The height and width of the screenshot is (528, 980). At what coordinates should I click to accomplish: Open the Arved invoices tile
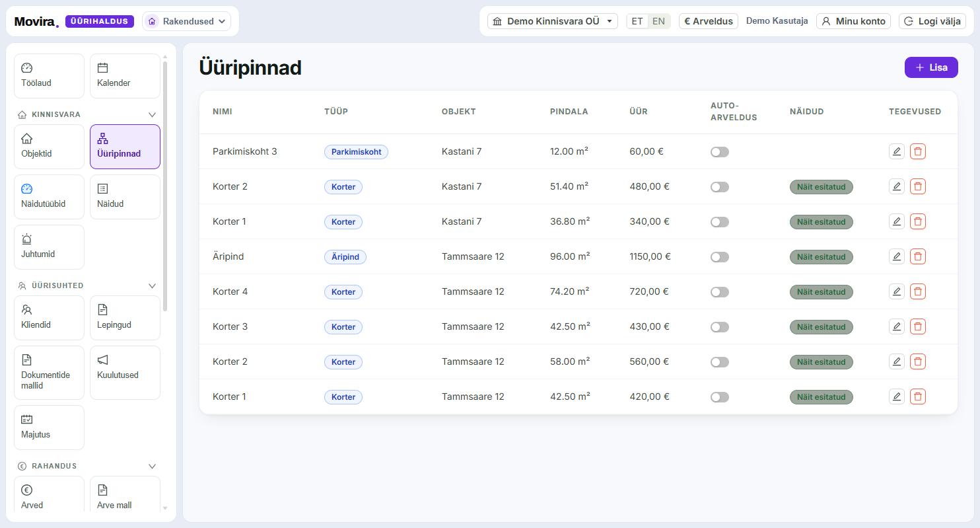[x=49, y=494]
